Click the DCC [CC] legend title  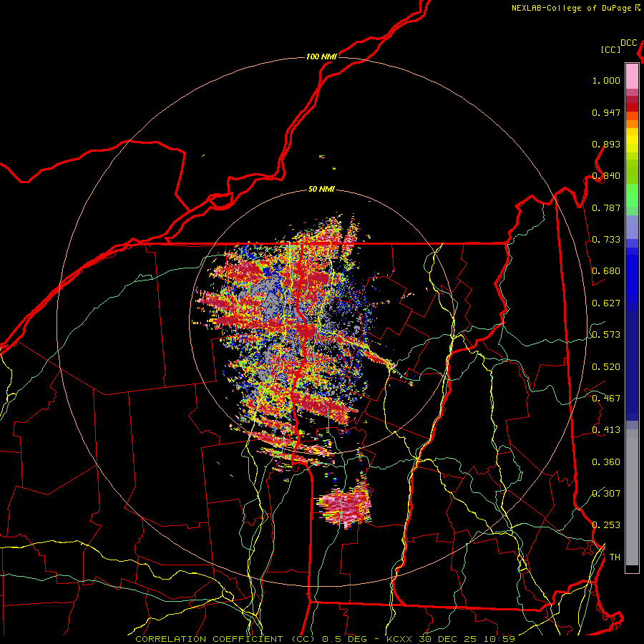tap(620, 46)
